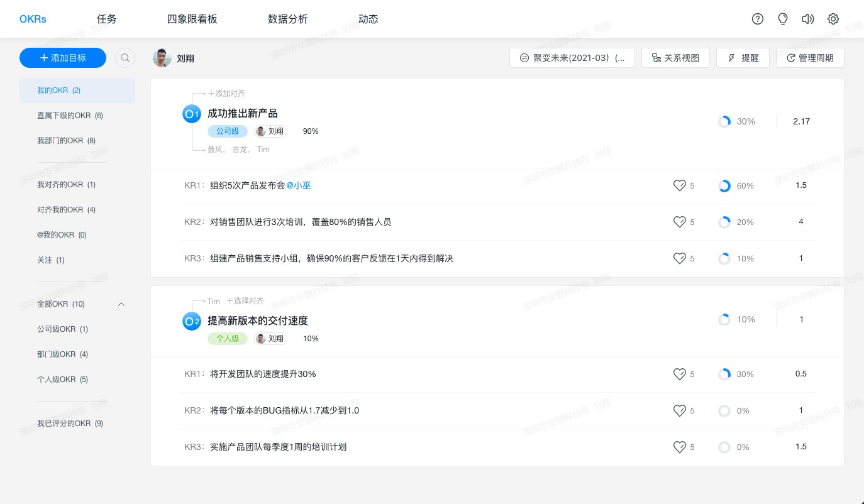Click progress ring of 成功推出新产品 30%
Image resolution: width=864 pixels, height=504 pixels.
(x=724, y=121)
